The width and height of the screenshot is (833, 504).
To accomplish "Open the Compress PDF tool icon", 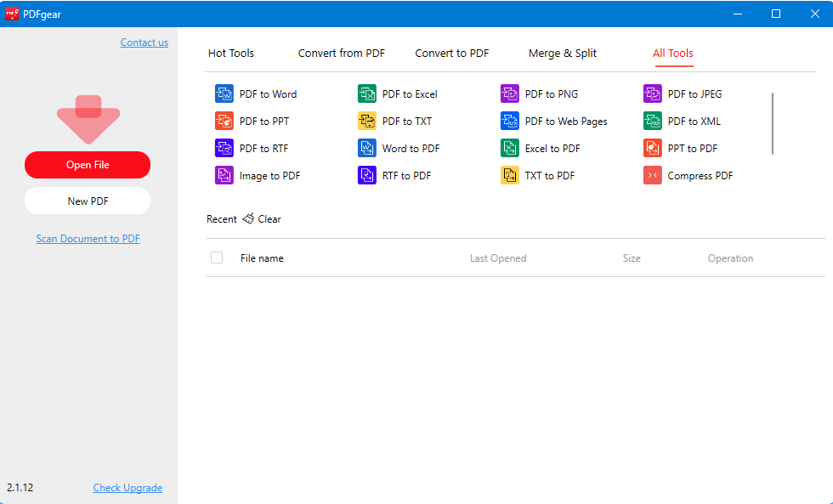I will click(x=653, y=176).
